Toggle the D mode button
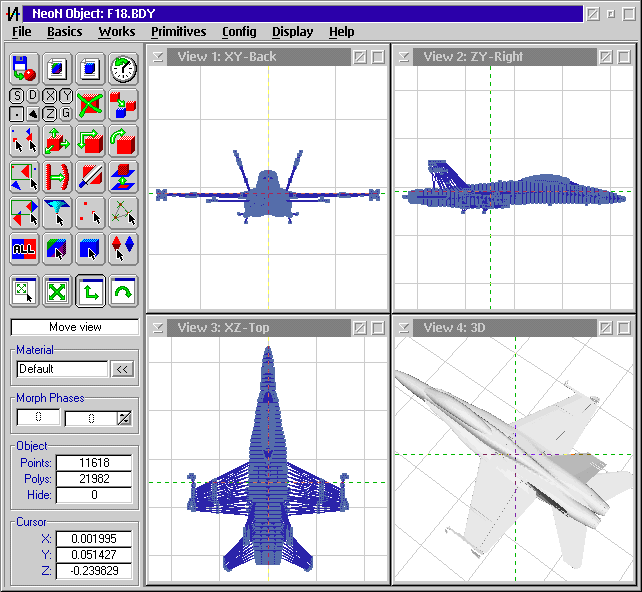This screenshot has height=592, width=642. (33, 96)
